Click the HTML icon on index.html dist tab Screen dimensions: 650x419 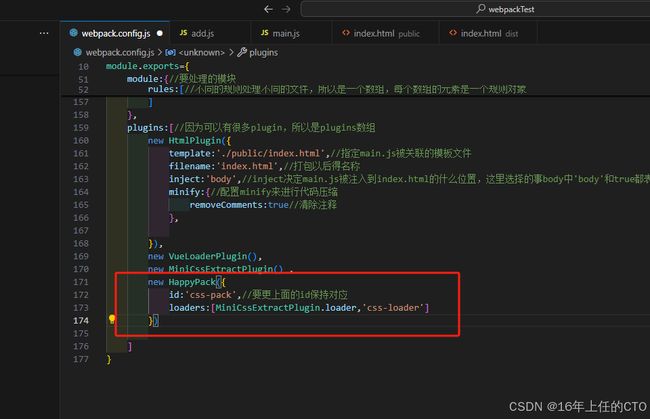(x=453, y=33)
